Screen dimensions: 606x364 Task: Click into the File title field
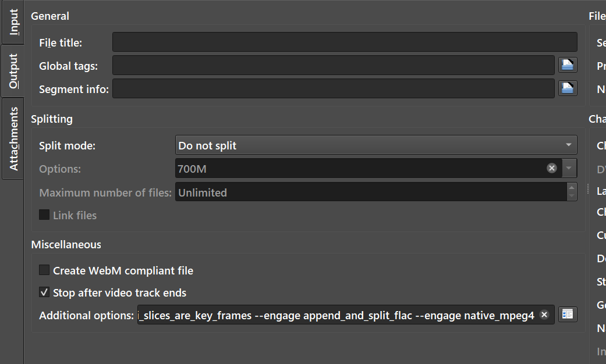(345, 42)
